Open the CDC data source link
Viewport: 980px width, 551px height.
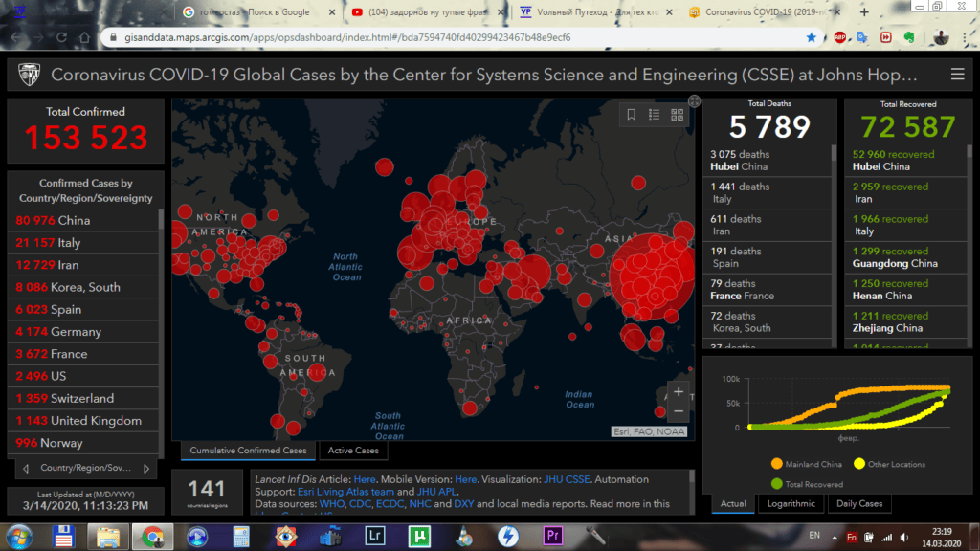click(360, 503)
